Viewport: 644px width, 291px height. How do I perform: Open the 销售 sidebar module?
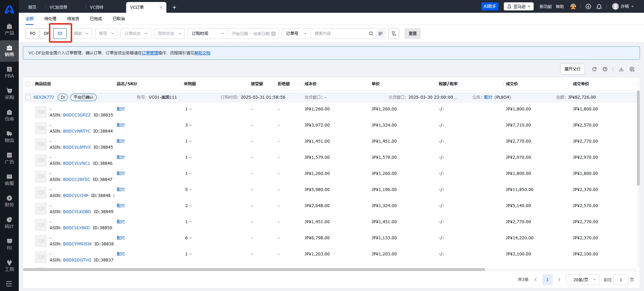pyautogui.click(x=9, y=51)
